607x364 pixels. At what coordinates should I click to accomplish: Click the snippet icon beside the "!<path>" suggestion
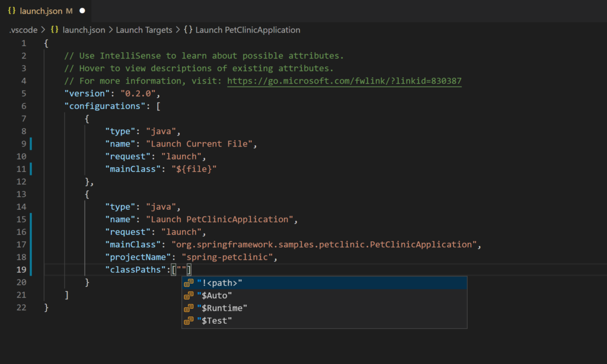pyautogui.click(x=190, y=283)
